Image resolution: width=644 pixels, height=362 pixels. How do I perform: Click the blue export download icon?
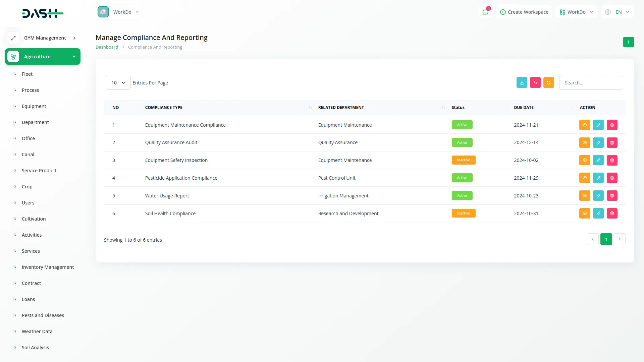(522, 82)
